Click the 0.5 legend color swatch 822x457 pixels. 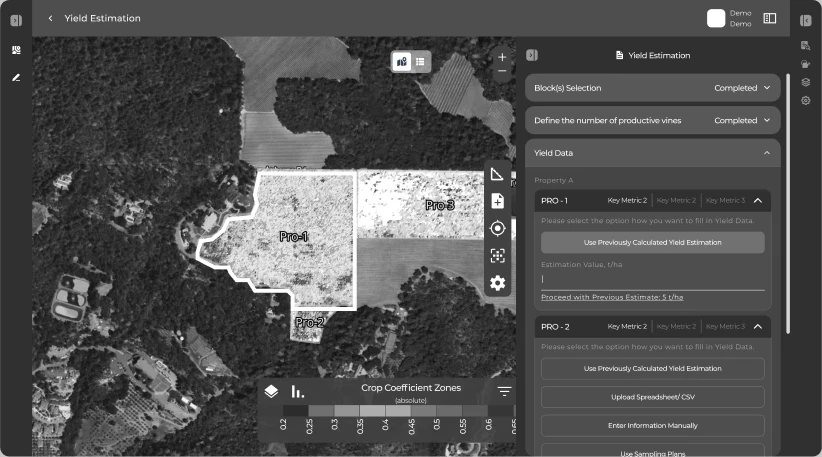pyautogui.click(x=449, y=410)
